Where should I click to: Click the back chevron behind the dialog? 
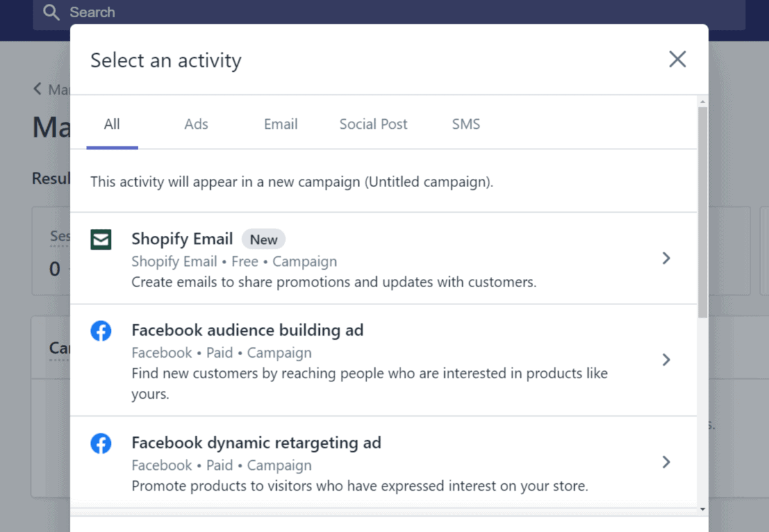tap(37, 88)
